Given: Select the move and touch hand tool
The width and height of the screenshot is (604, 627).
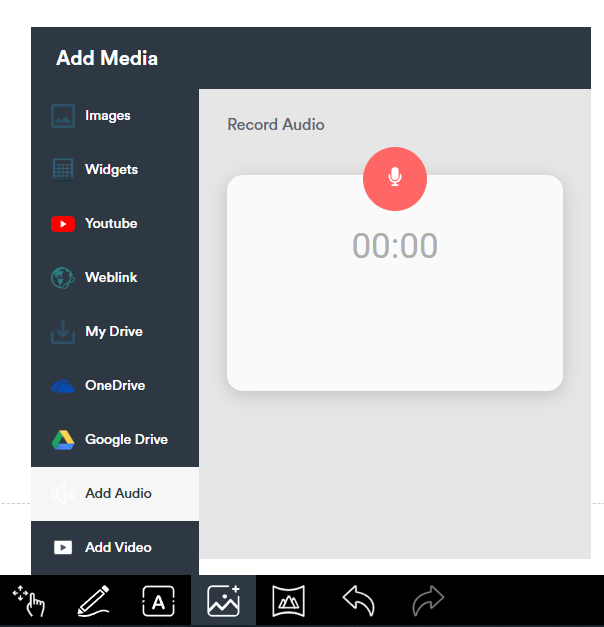Looking at the screenshot, I should pos(29,601).
